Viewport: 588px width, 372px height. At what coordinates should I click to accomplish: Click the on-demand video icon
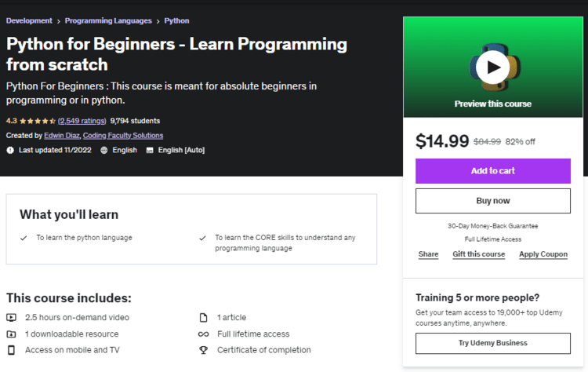tap(11, 318)
